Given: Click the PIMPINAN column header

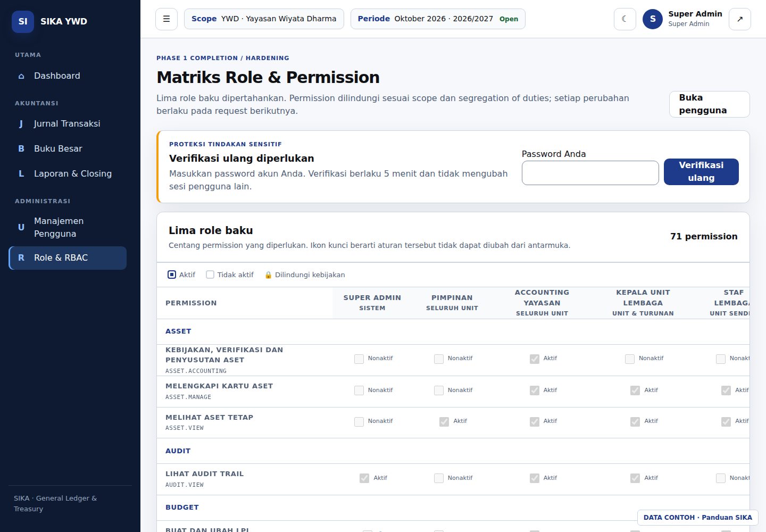Looking at the screenshot, I should [x=452, y=303].
